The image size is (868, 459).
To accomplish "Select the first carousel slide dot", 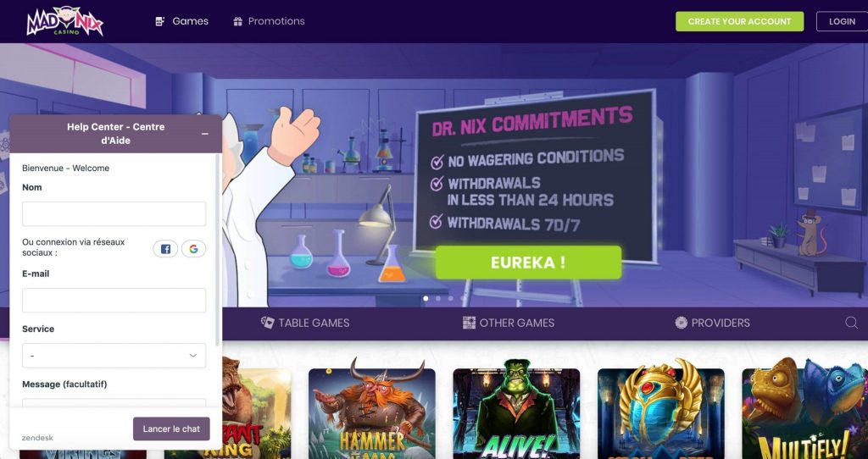I will (426, 299).
